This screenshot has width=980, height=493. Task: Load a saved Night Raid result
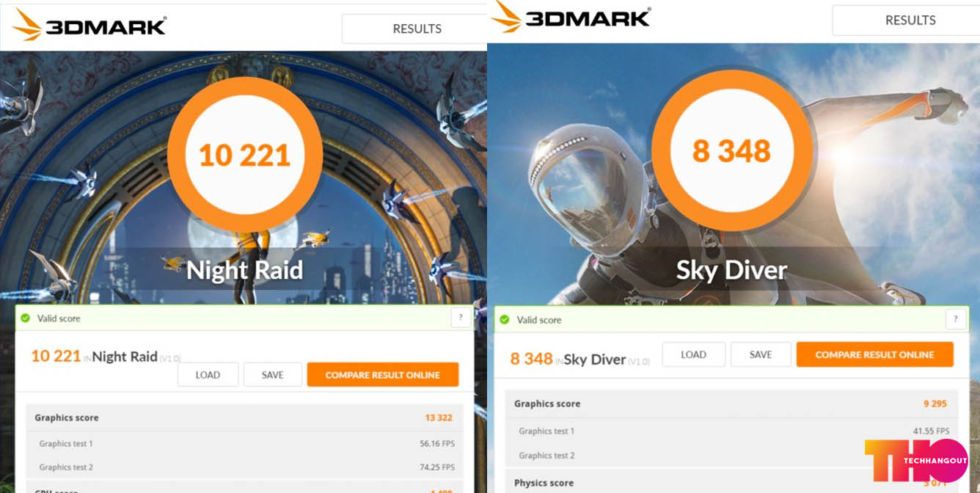[x=208, y=375]
